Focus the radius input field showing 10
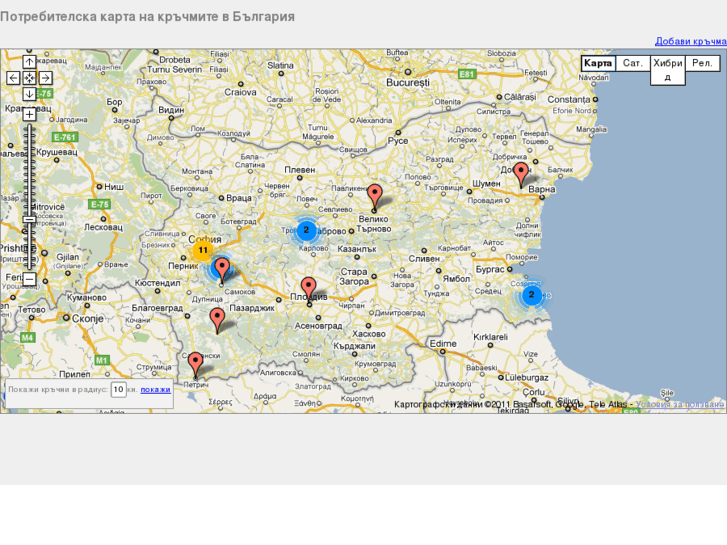This screenshot has height=545, width=727. [x=118, y=389]
